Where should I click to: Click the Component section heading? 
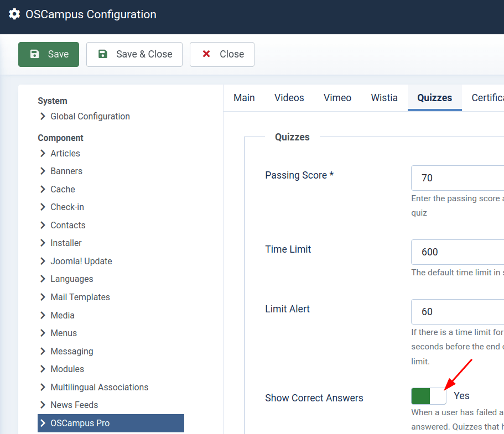60,138
